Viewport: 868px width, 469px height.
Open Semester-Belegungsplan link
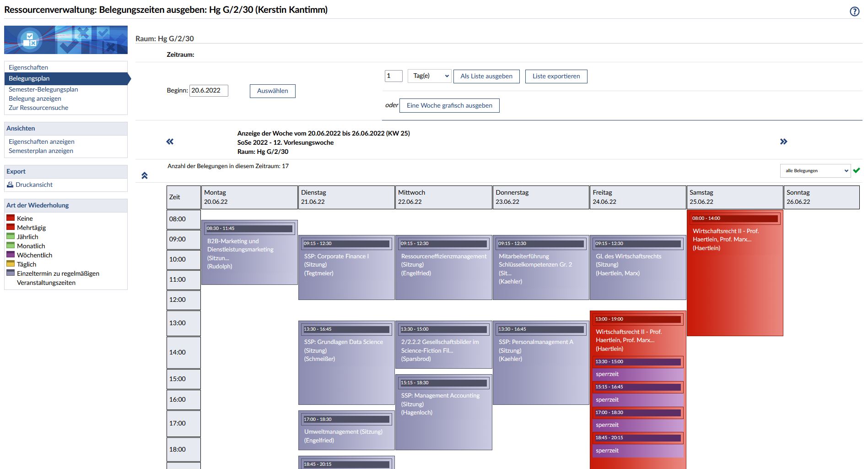[x=43, y=89]
